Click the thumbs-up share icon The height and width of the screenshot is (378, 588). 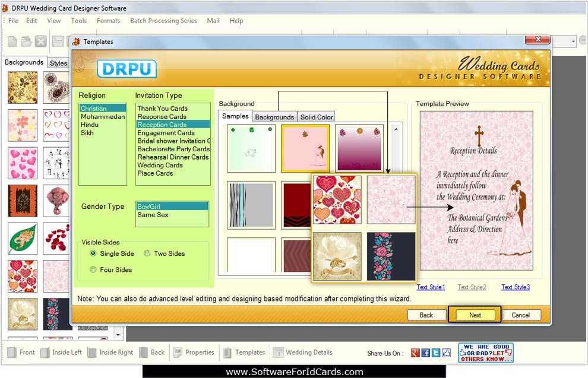coord(446,352)
